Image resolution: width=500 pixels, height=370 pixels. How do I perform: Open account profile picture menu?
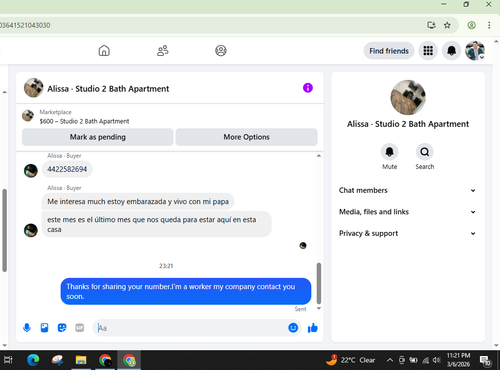(x=475, y=51)
